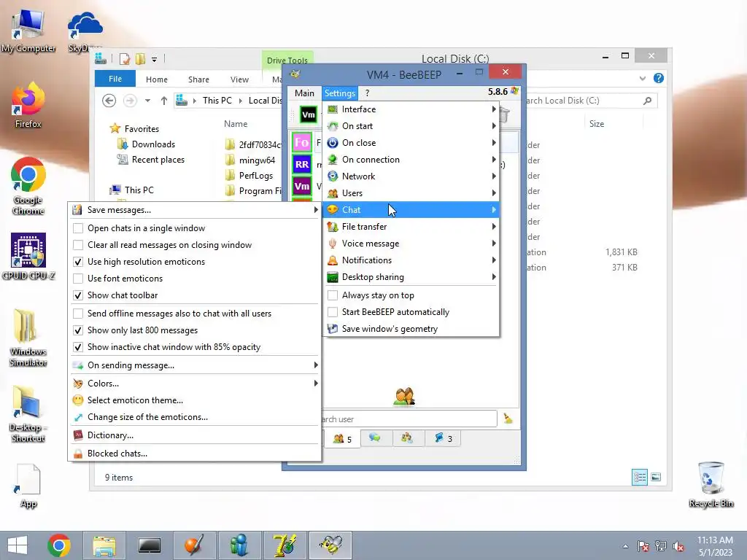Uncheck Use high resolution emoticons

tap(78, 262)
